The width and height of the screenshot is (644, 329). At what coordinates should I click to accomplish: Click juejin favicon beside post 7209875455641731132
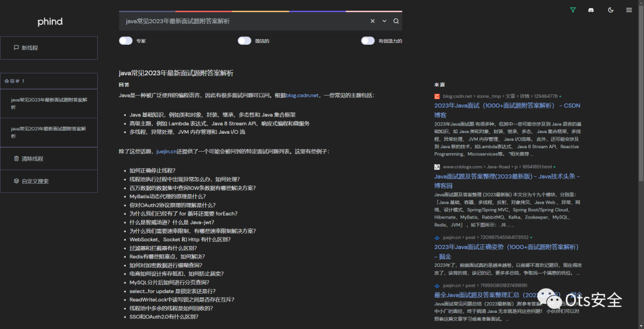[x=437, y=238]
